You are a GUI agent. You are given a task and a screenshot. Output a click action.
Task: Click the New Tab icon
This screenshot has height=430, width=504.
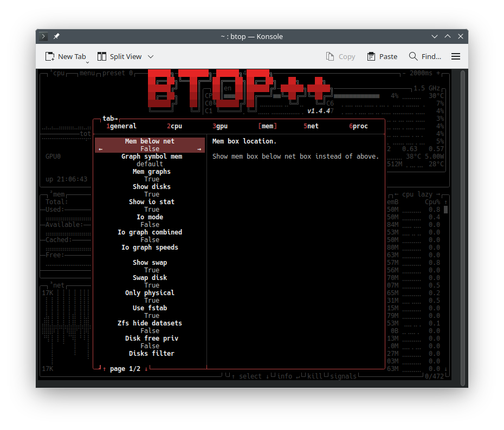[50, 56]
